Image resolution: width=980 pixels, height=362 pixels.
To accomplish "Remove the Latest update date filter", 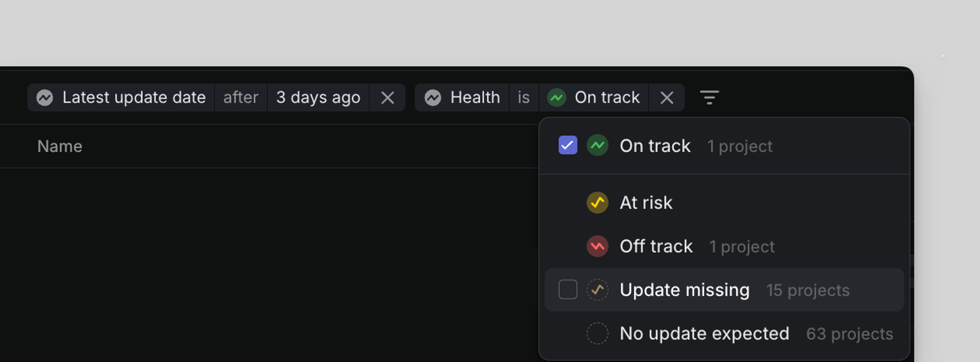I will click(388, 97).
